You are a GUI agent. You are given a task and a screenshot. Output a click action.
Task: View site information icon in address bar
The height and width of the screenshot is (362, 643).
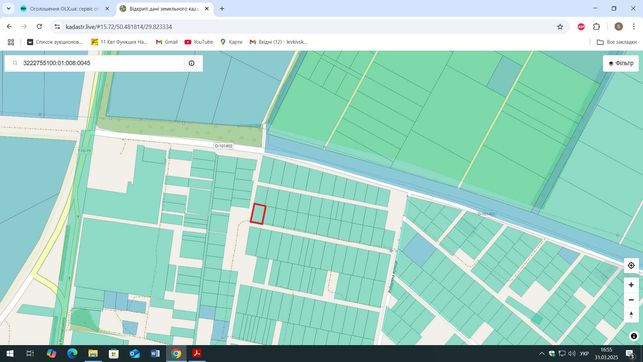click(57, 27)
